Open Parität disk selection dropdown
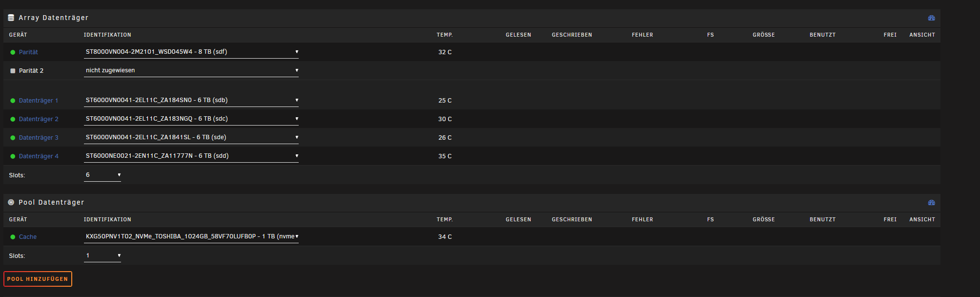Viewport: 980px width, 297px height. click(191, 52)
